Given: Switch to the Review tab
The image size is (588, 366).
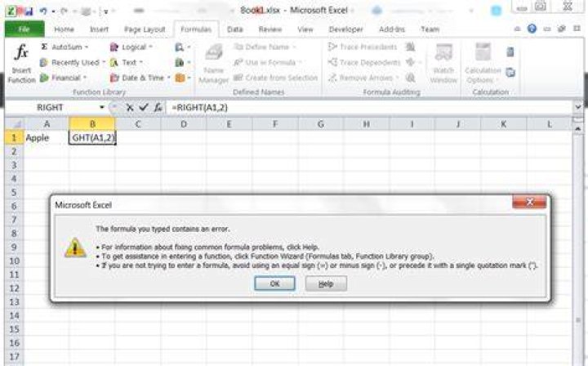Looking at the screenshot, I should point(270,29).
